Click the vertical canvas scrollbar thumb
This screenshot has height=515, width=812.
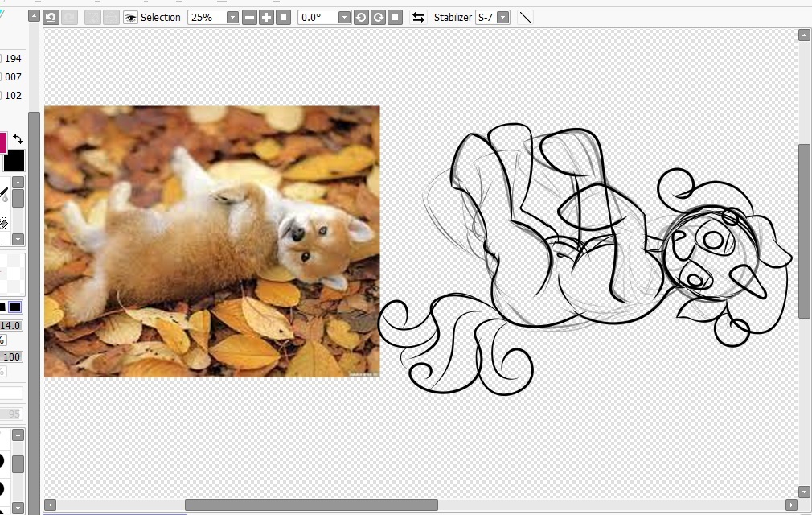pyautogui.click(x=804, y=232)
